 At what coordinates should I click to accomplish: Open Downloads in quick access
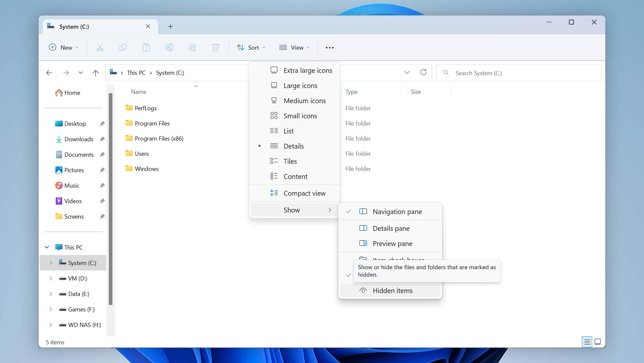[74, 139]
